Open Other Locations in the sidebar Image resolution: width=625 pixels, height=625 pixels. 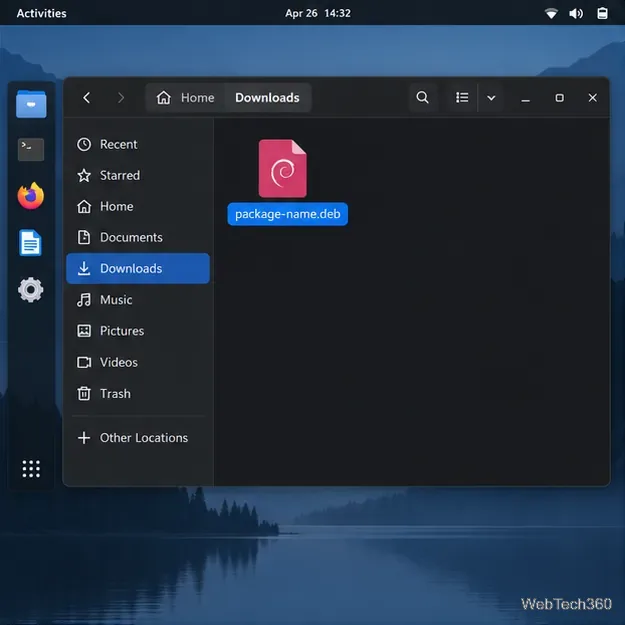tap(138, 438)
